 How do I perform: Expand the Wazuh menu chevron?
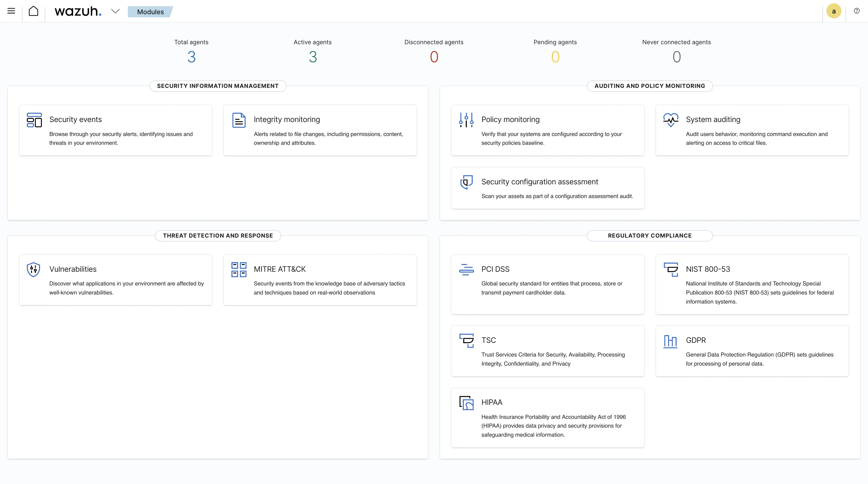pyautogui.click(x=115, y=11)
